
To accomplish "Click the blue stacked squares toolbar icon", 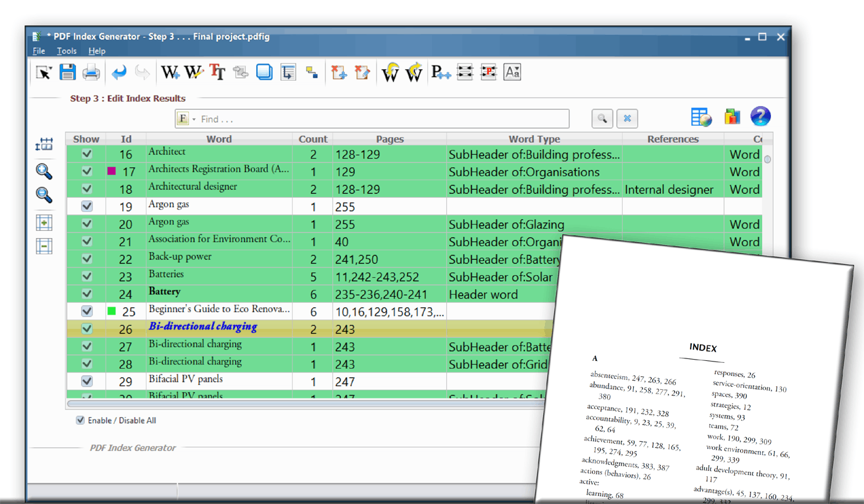I will click(264, 73).
